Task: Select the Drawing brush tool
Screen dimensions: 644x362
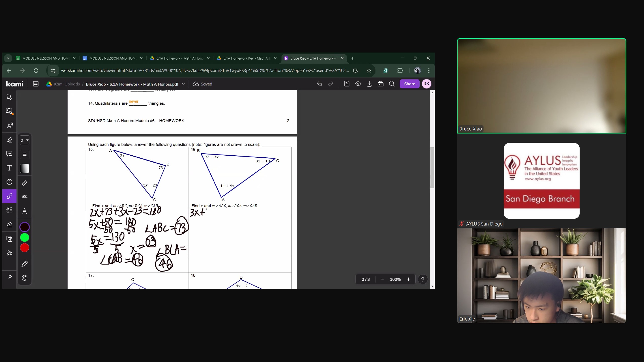Action: [x=9, y=196]
